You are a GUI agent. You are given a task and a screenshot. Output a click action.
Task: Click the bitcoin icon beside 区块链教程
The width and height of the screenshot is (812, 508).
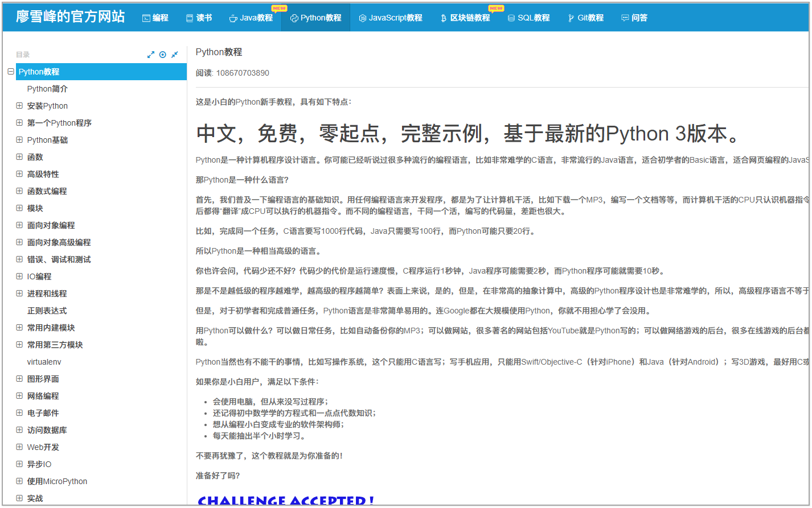coord(444,18)
